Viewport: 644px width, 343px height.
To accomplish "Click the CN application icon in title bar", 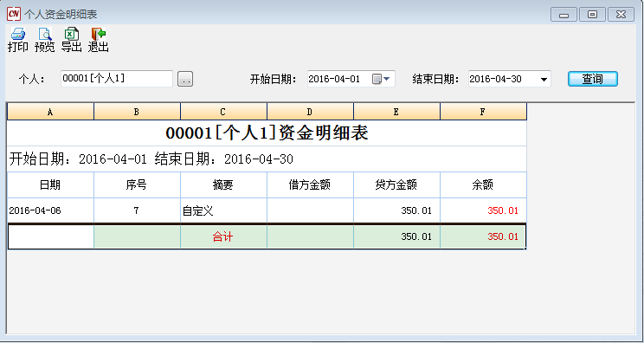I will (x=14, y=14).
